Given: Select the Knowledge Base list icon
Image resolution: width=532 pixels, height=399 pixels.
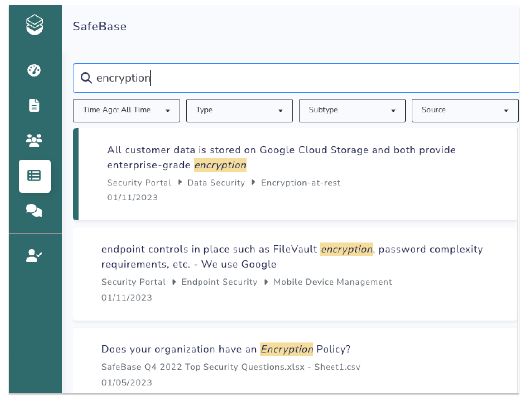Looking at the screenshot, I should [x=35, y=176].
